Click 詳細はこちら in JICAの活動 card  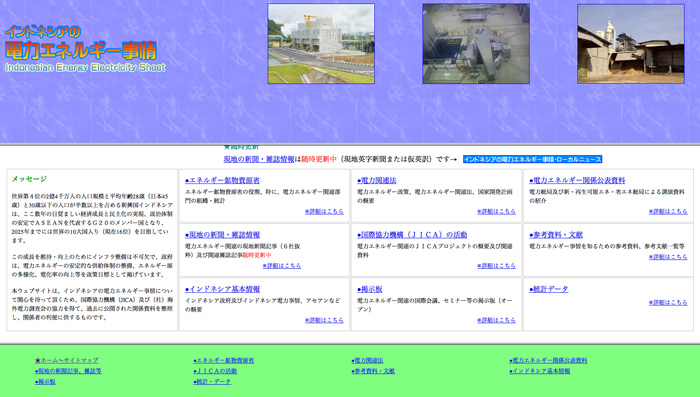coord(496,266)
